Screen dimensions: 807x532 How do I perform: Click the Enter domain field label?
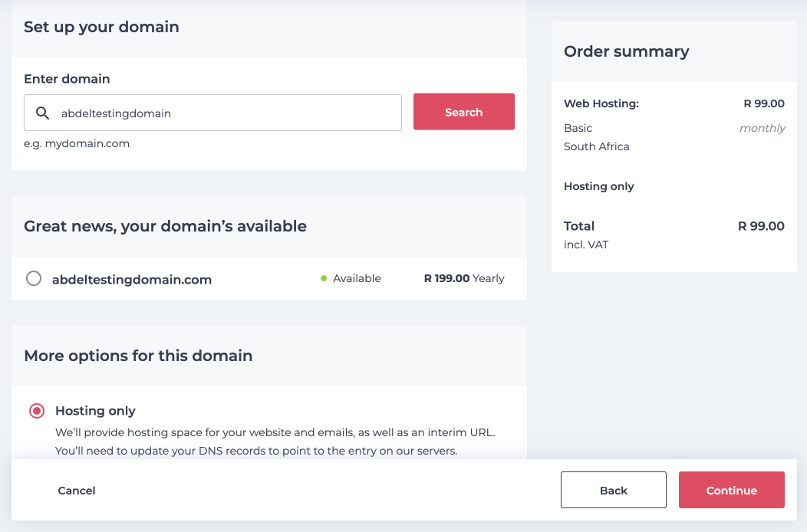[67, 79]
